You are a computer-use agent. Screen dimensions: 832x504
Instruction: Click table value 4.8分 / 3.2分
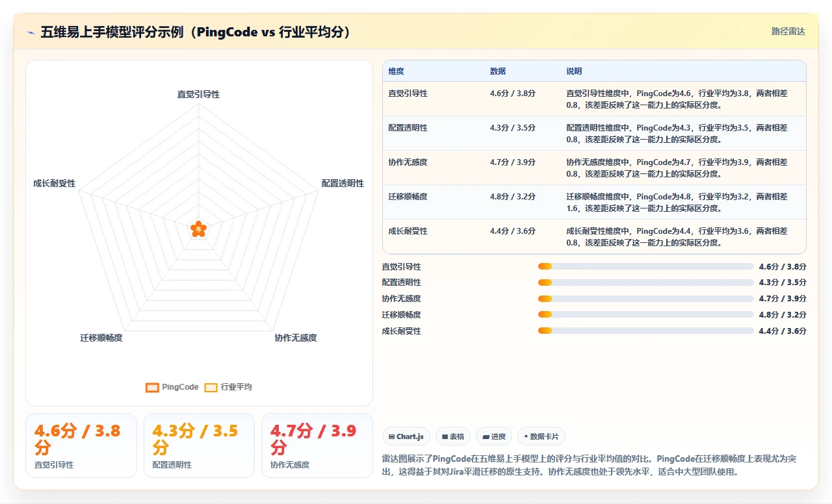[513, 197]
